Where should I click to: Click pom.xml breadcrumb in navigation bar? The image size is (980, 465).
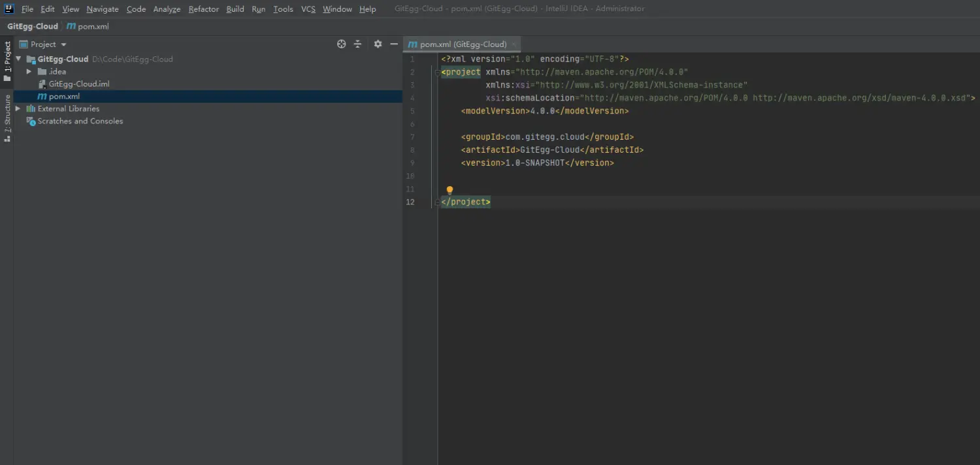pos(88,27)
